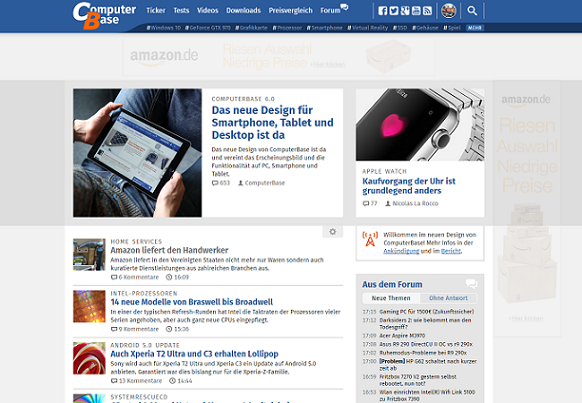This screenshot has width=582, height=403.
Task: Open headline Das neue Design für Smartphone
Action: tap(272, 122)
